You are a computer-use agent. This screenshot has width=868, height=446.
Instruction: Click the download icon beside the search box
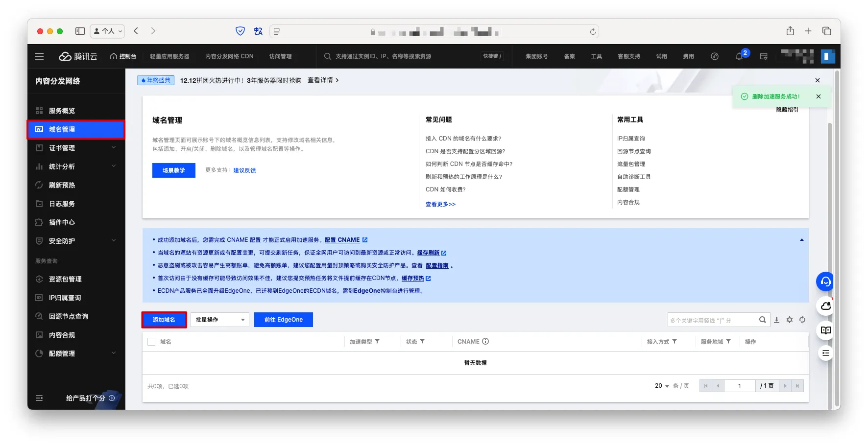click(776, 320)
